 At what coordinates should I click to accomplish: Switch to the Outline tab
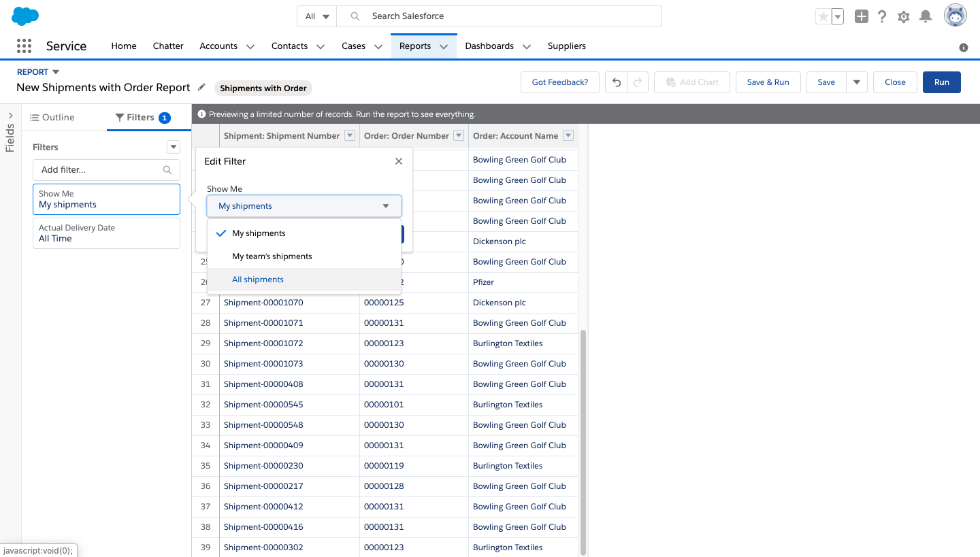pos(52,117)
